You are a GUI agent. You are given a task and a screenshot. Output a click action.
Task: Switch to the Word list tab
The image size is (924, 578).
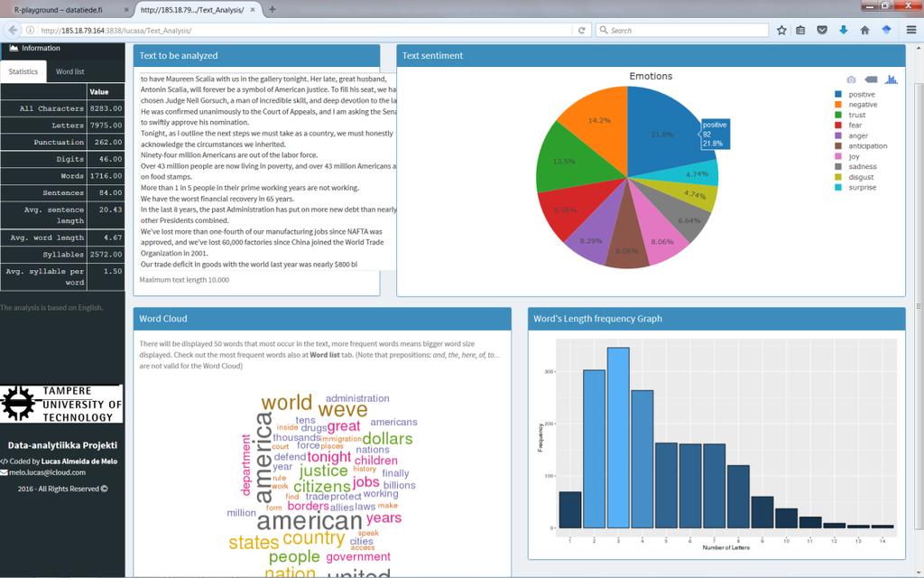click(x=70, y=71)
